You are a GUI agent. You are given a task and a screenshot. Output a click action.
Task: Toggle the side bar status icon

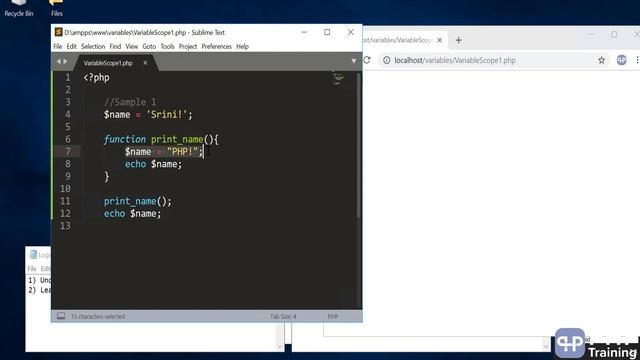(61, 316)
